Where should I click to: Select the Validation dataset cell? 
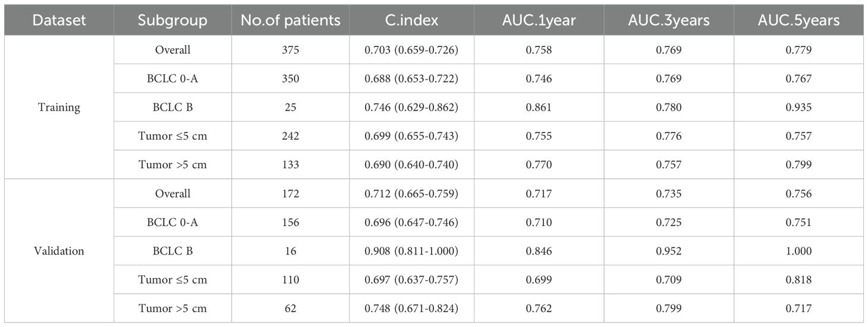(59, 251)
